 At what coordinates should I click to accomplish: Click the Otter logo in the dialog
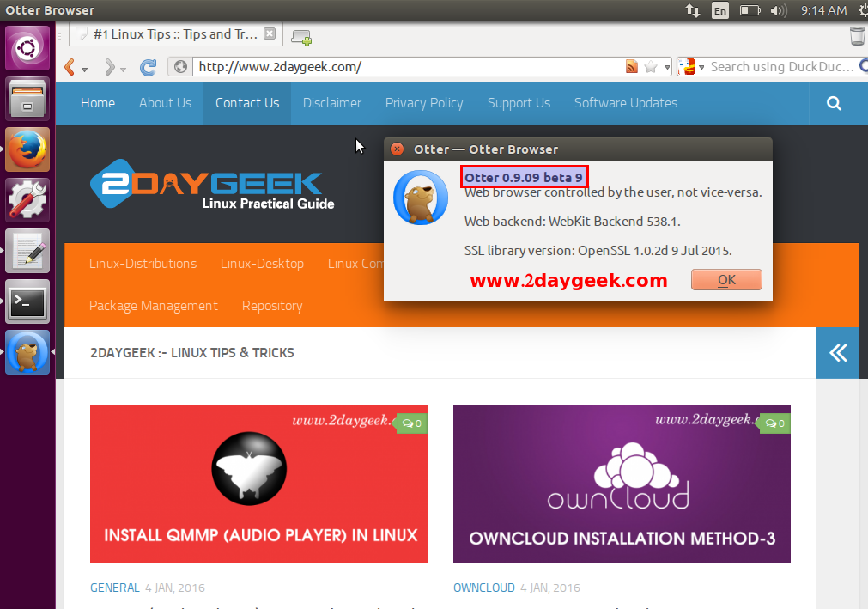pos(421,198)
